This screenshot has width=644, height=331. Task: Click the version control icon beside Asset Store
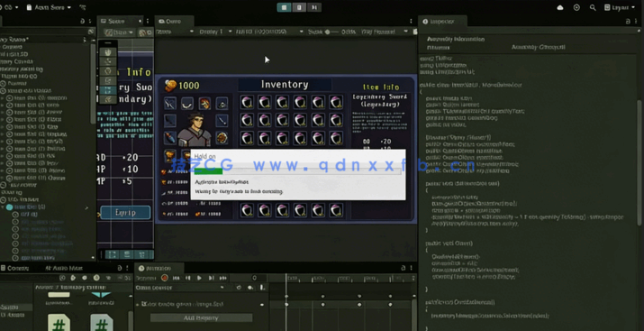click(82, 7)
